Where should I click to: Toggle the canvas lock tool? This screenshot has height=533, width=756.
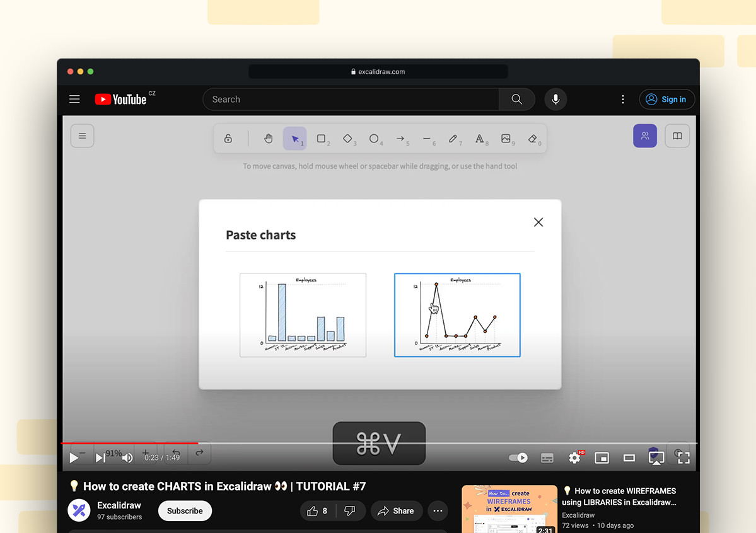point(228,139)
